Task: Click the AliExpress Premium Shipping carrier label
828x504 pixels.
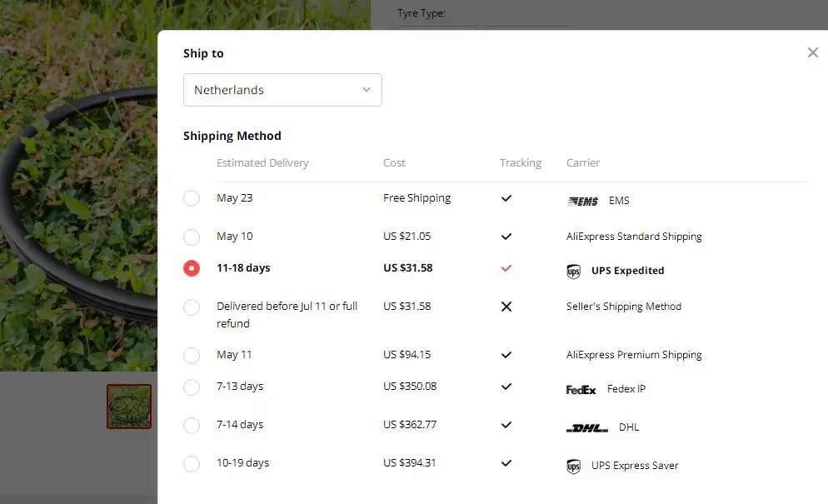Action: [x=634, y=355]
